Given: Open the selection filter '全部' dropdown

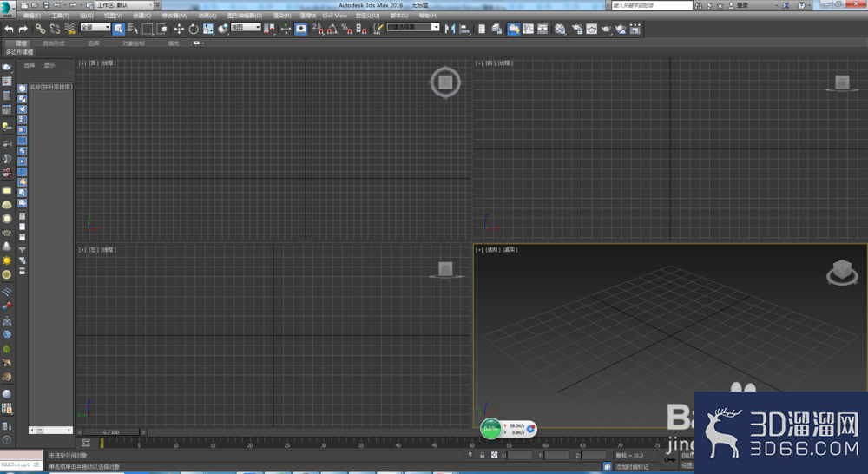Looking at the screenshot, I should click(95, 27).
